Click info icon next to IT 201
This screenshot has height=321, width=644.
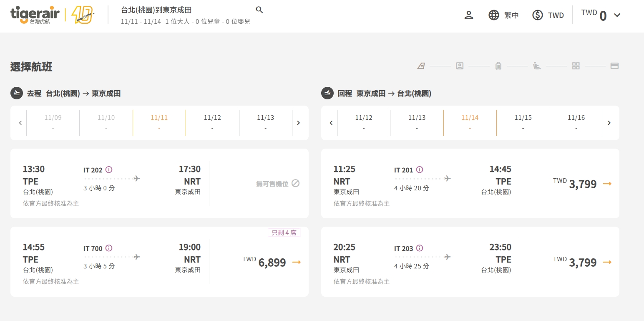420,169
